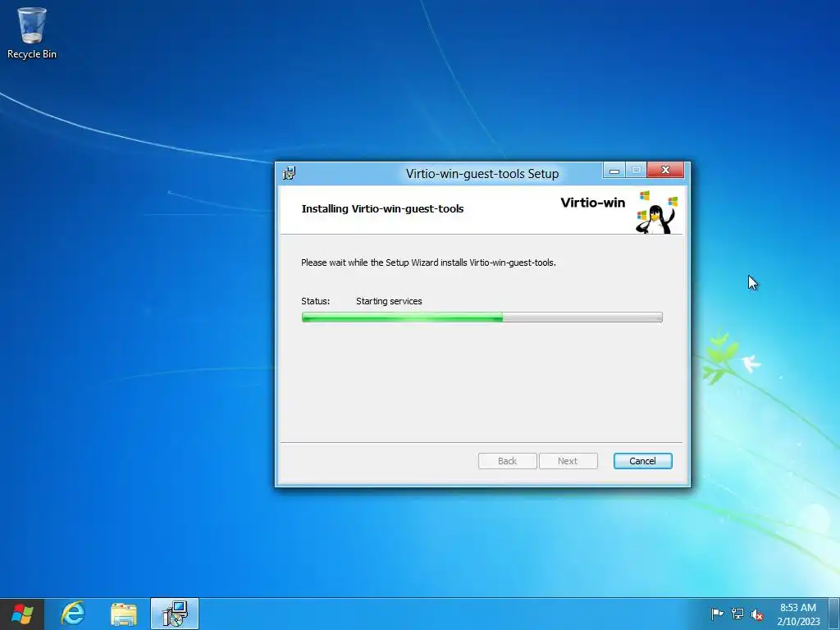Click the 'Installing Virtio-win-guest-tools' heading

point(382,209)
